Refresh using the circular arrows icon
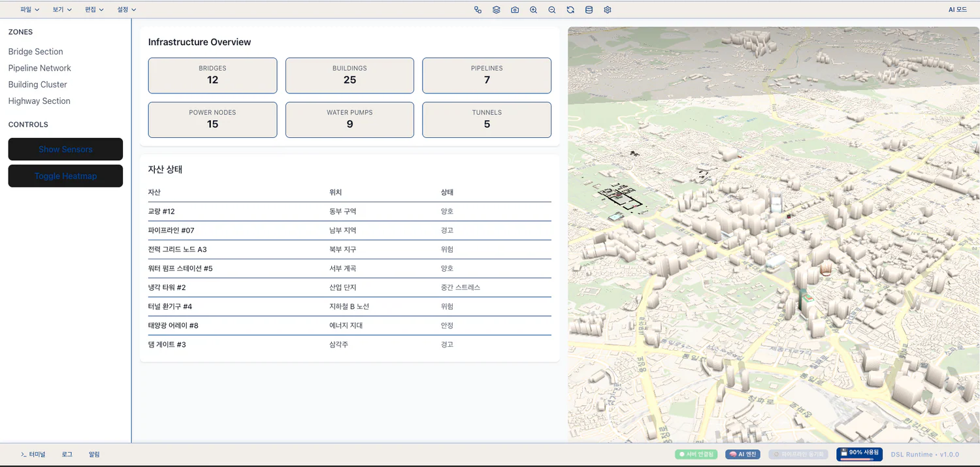This screenshot has width=980, height=467. (570, 10)
